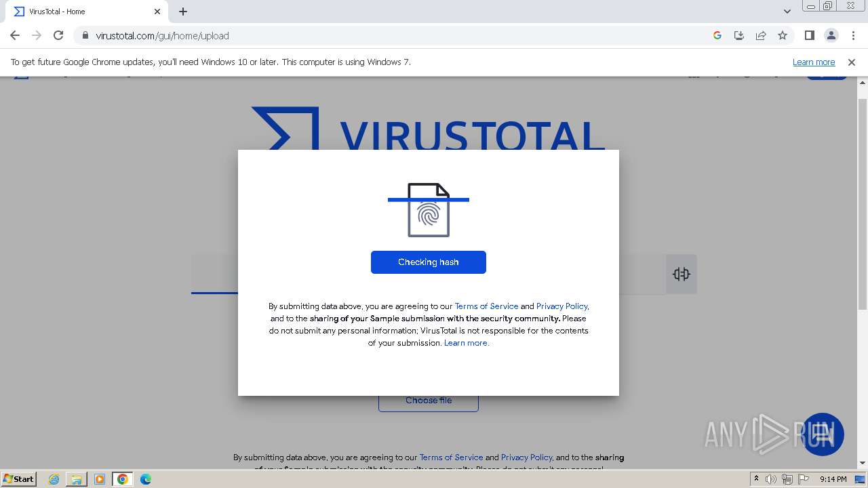
Task: Open Privacy Policy below Choose file
Action: pos(527,457)
